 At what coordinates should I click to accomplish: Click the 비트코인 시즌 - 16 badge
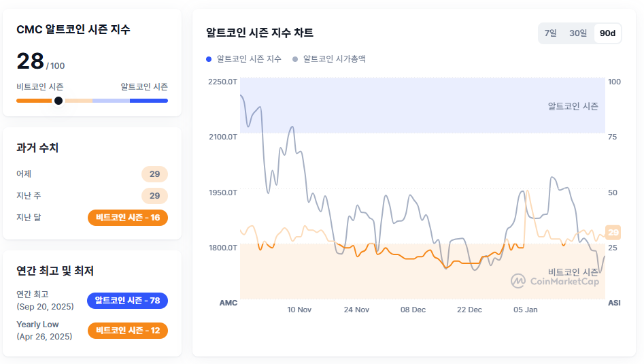tap(128, 218)
